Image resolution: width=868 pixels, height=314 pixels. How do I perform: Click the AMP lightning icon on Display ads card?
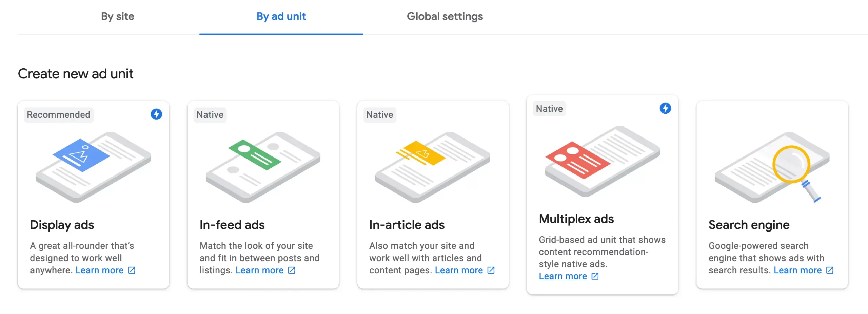156,114
